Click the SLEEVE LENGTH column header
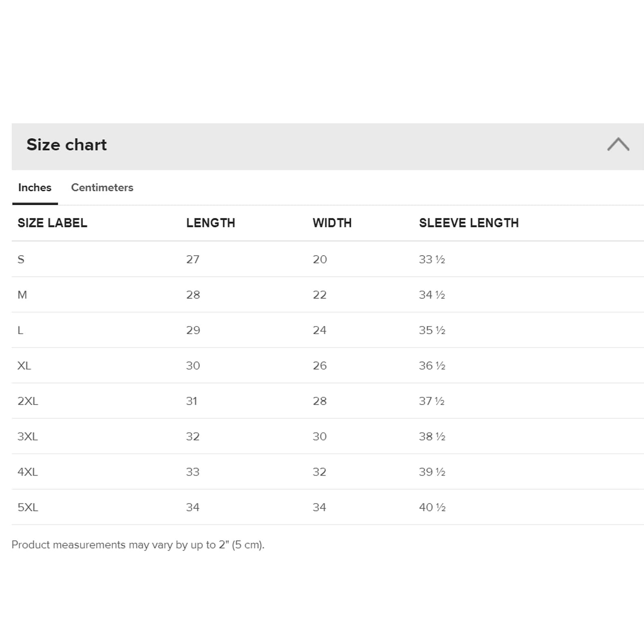 tap(469, 223)
